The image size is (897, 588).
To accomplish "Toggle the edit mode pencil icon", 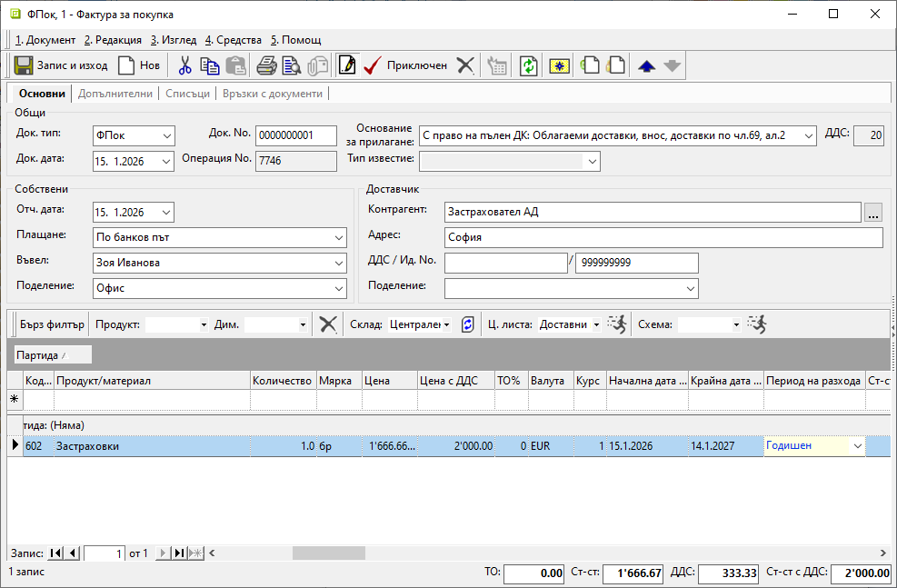I will click(x=346, y=65).
